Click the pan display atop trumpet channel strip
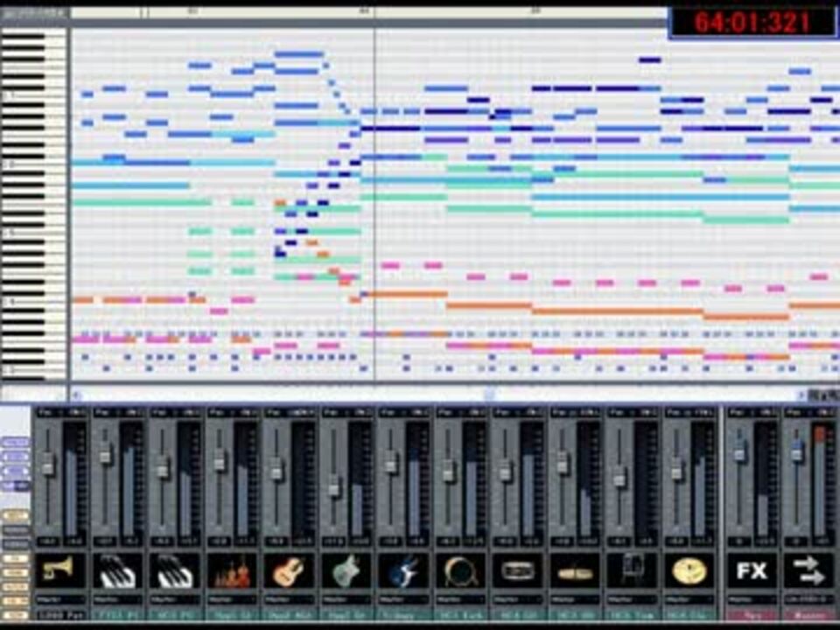Viewport: 840px width, 630px height. (x=60, y=412)
